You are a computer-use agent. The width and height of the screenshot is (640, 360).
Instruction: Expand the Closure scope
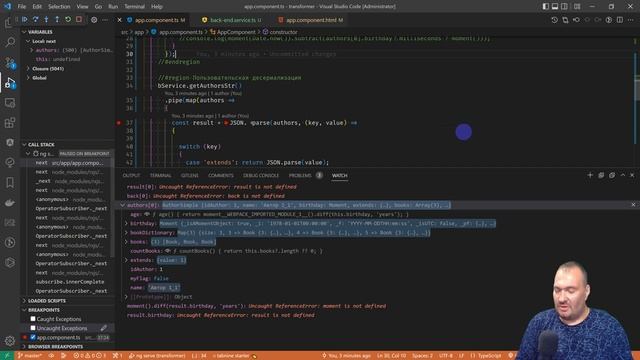28,69
